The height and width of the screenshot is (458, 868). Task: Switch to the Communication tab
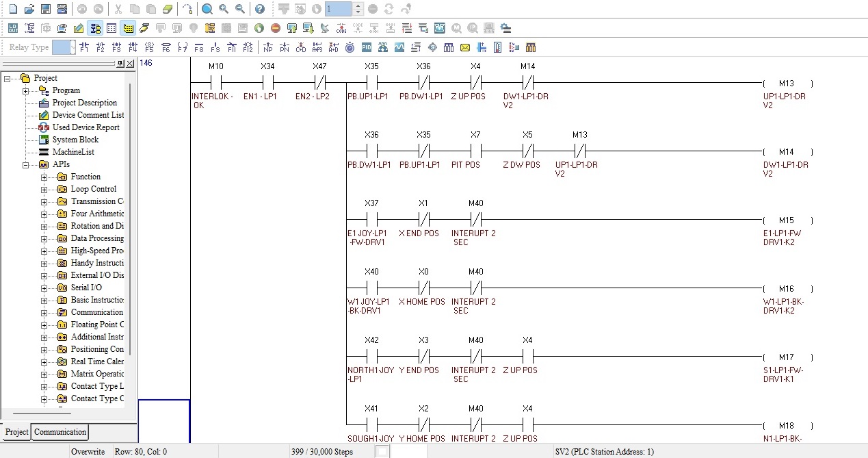click(60, 432)
